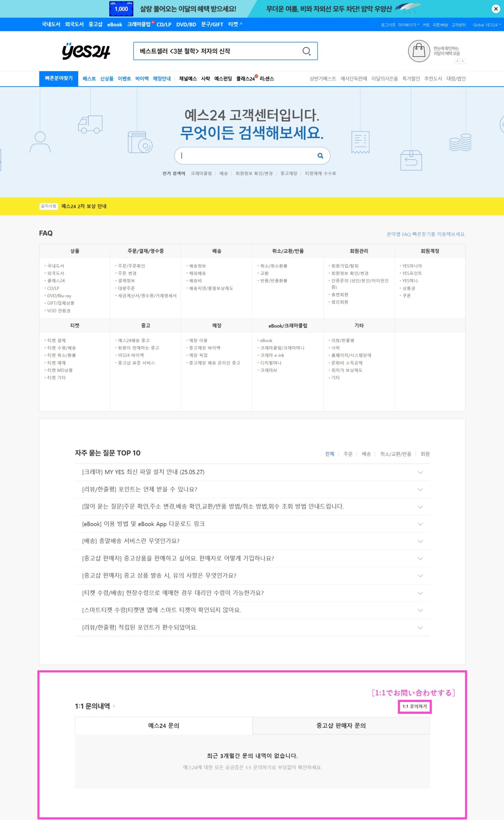Viewport: 504px width, 820px height.
Task: Open FAQ item 문화비 소득공제
Action: coord(347,363)
